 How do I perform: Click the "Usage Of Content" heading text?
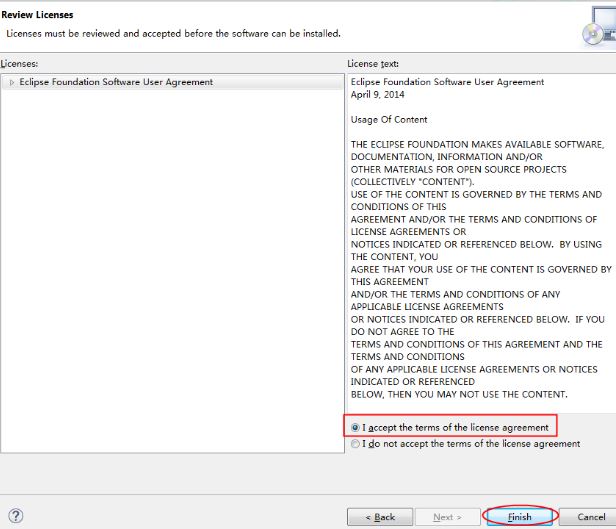pos(389,119)
